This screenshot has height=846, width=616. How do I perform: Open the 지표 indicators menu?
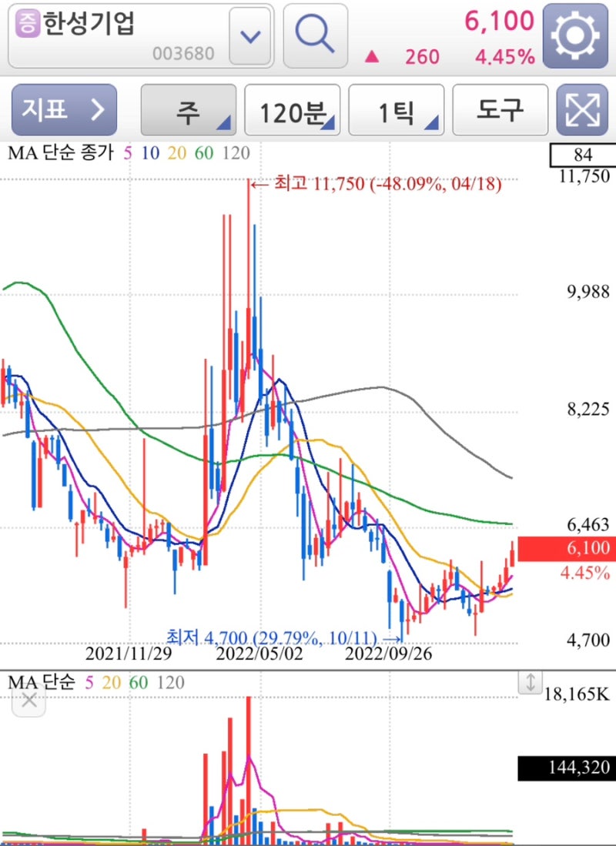click(x=64, y=109)
